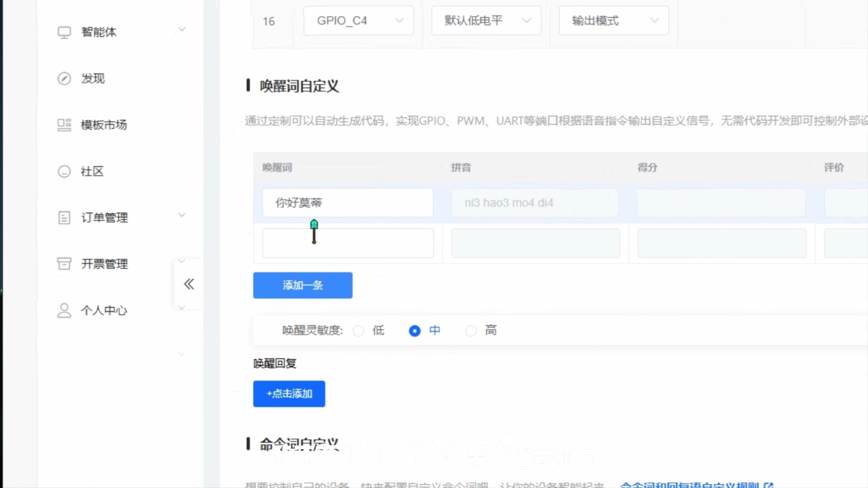Expand the 智能体 chevron

182,29
